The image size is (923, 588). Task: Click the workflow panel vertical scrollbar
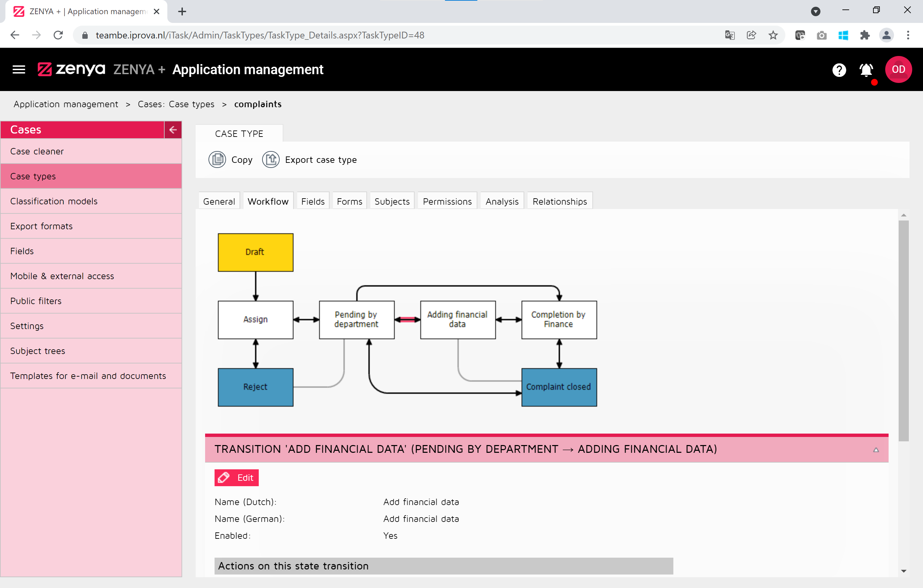click(903, 329)
